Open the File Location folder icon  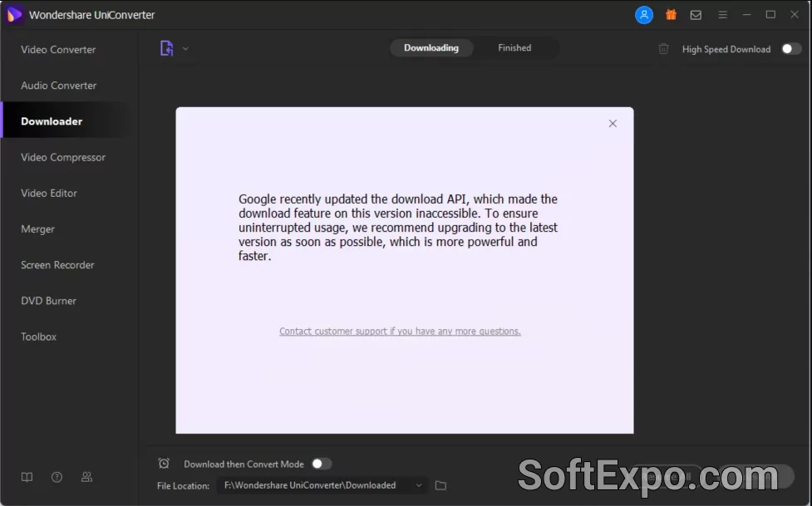[441, 485]
